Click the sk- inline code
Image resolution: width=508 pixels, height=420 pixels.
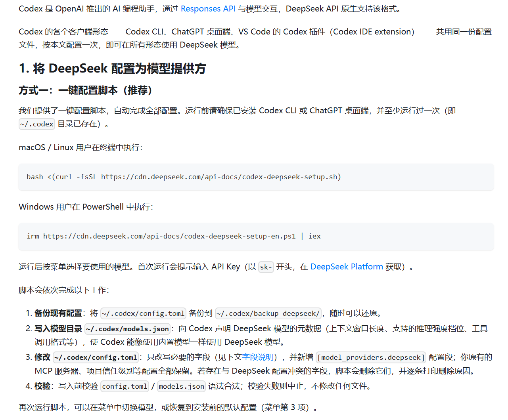(266, 267)
